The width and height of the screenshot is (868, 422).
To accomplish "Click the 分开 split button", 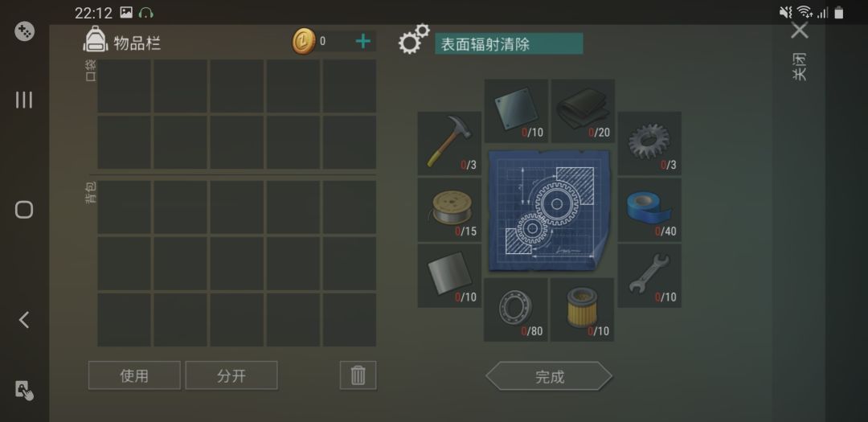I will point(231,375).
